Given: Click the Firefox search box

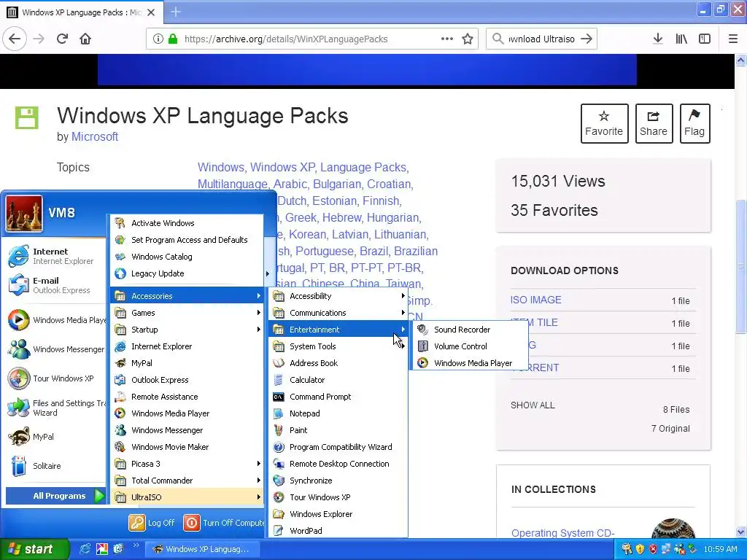Looking at the screenshot, I should click(x=542, y=39).
